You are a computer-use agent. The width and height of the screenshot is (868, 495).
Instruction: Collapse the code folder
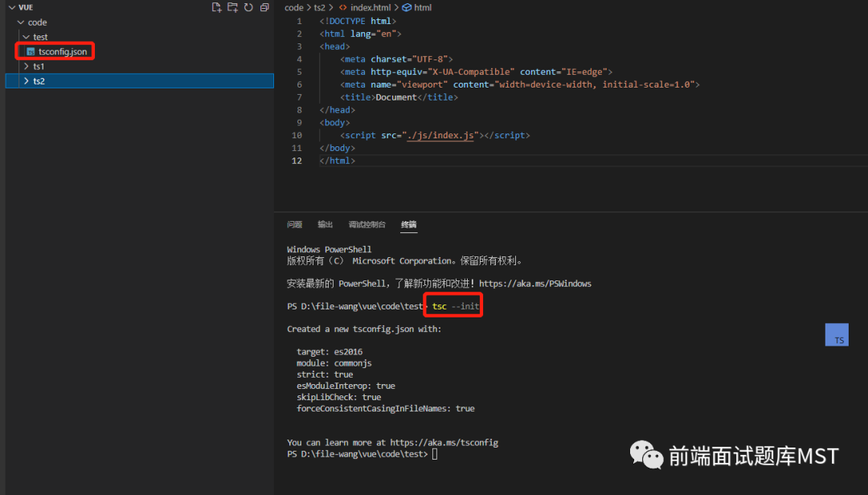(20, 22)
